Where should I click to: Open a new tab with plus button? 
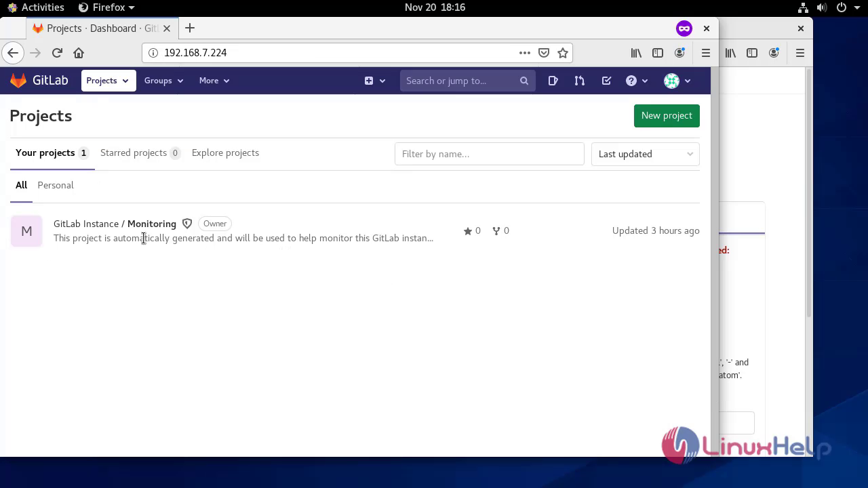[x=190, y=28]
